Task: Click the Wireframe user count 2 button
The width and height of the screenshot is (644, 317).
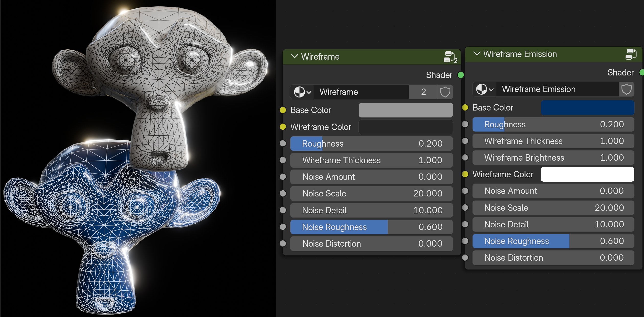Action: [x=423, y=92]
